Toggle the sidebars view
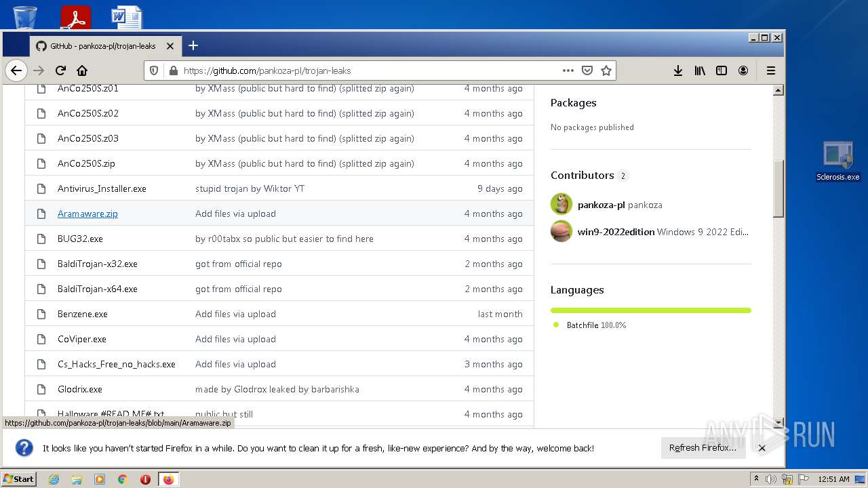Screen dimensions: 868x488 click(x=722, y=70)
